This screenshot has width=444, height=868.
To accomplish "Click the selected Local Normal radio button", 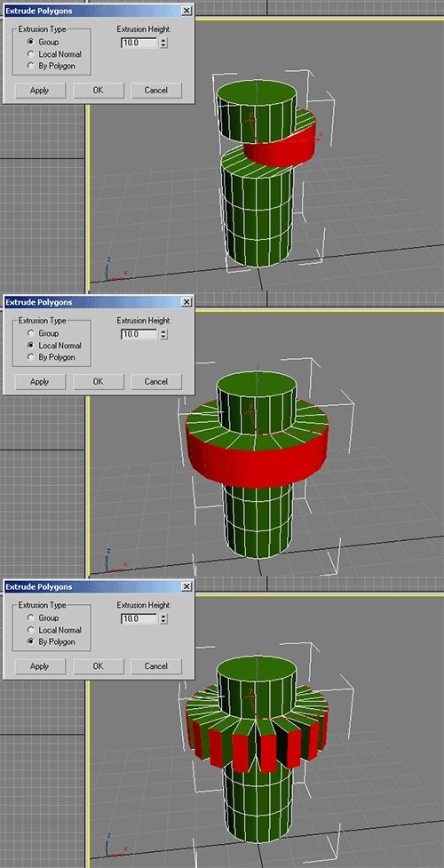I will tap(31, 346).
